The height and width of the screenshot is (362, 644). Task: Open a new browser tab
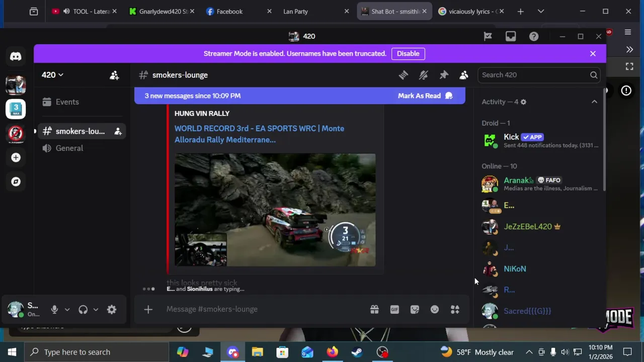click(x=520, y=11)
